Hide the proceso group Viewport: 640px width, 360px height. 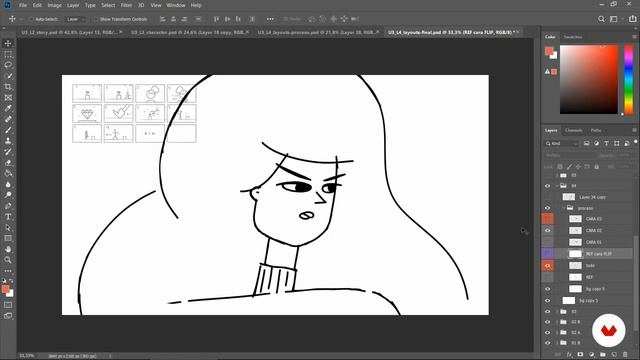[548, 208]
